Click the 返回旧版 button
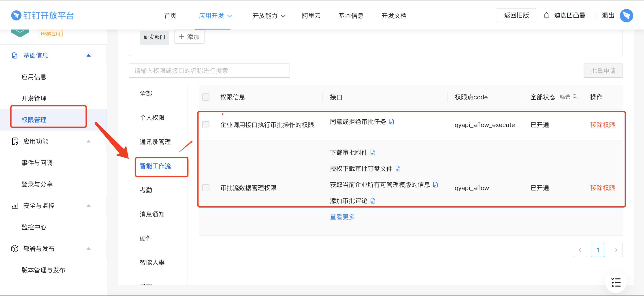The image size is (644, 296). tap(516, 15)
